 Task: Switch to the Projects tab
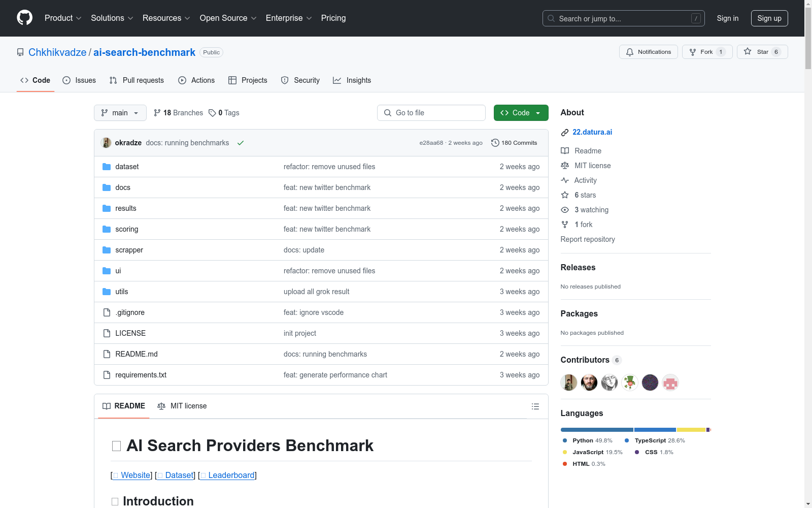click(x=248, y=80)
